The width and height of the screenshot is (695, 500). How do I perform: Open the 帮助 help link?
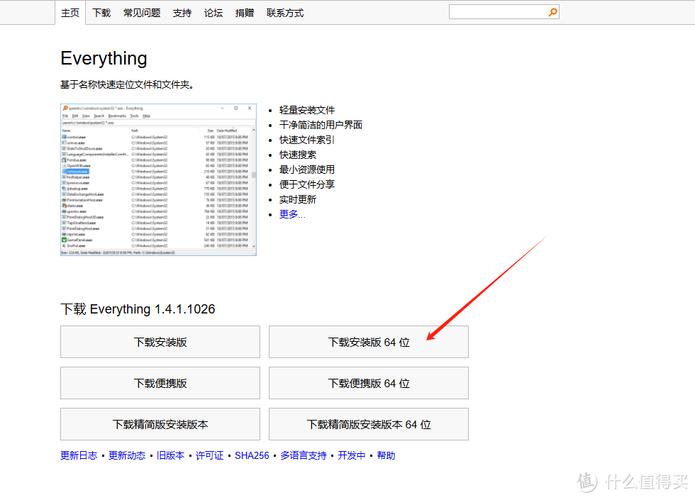point(386,455)
